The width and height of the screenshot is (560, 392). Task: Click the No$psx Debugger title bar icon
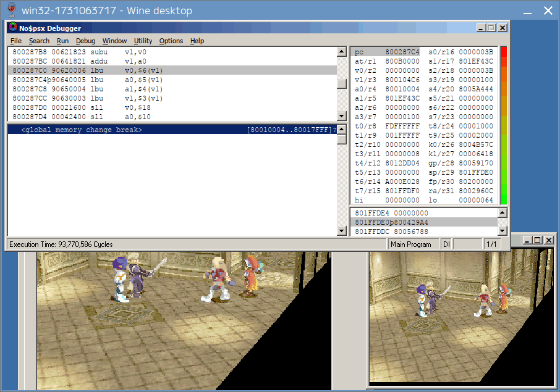coord(13,27)
